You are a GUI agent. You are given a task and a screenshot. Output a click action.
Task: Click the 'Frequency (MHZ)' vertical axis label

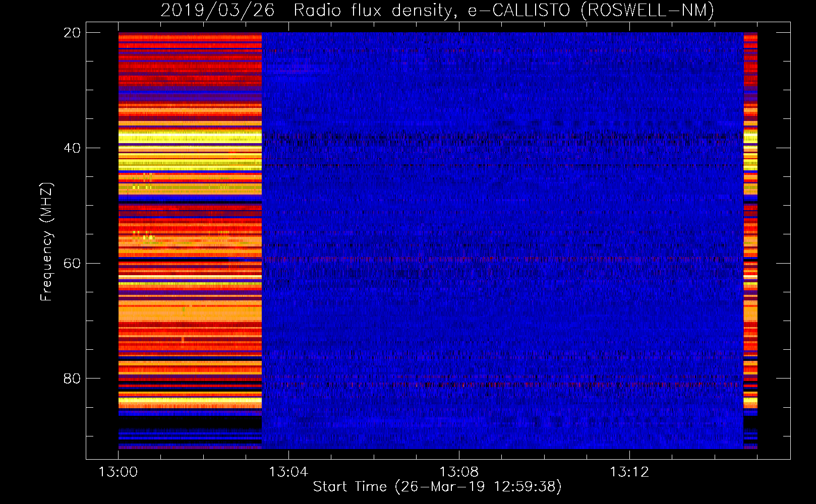coord(46,242)
